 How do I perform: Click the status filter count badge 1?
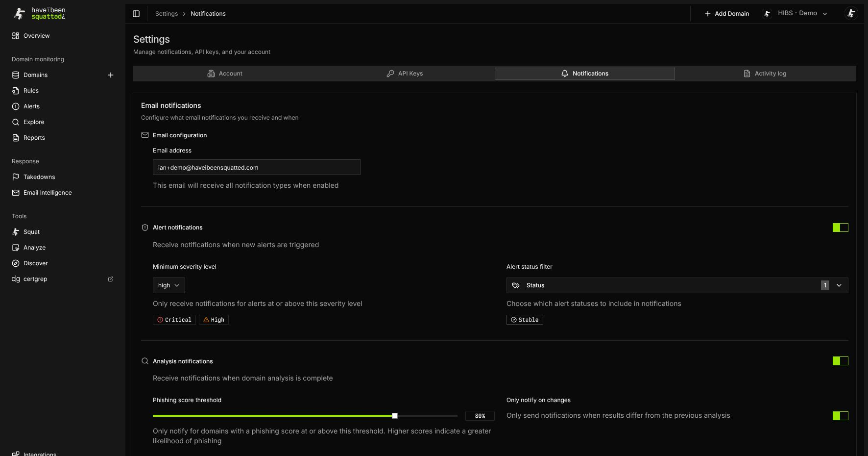[825, 285]
